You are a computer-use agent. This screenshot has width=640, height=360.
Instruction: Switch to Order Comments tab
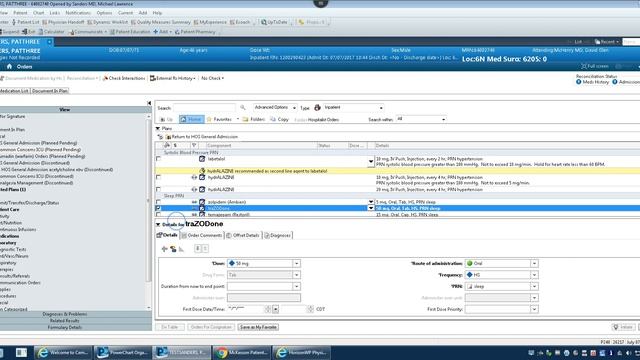(202, 235)
